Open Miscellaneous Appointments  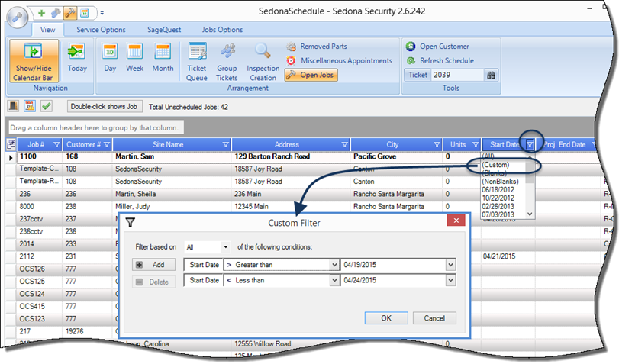click(339, 61)
